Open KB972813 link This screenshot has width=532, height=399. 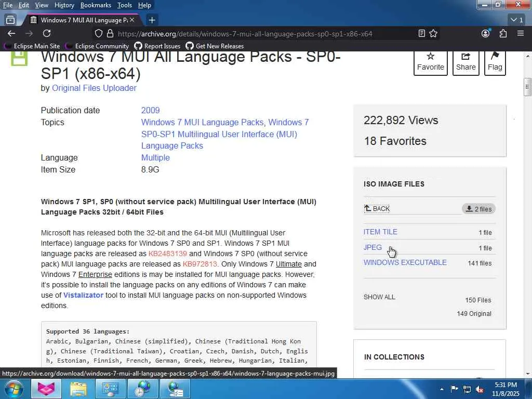coord(199,264)
